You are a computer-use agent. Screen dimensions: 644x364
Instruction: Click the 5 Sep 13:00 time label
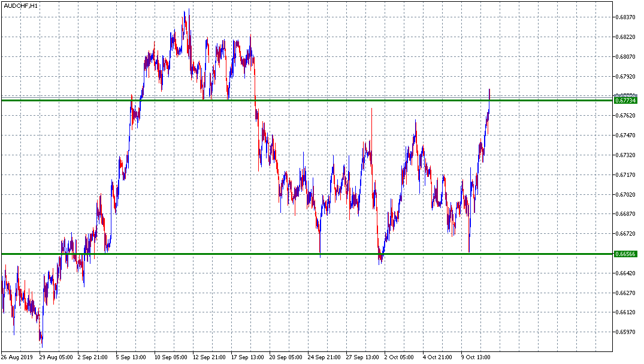point(131,357)
